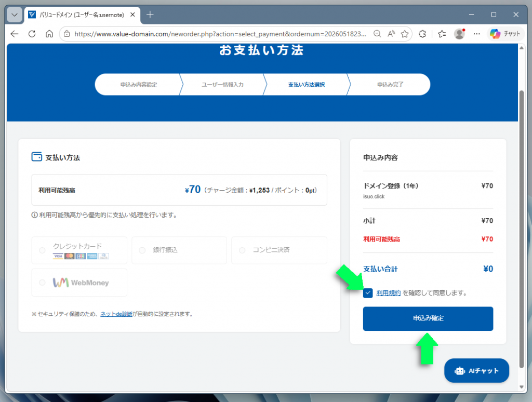Viewport: 532px width, 402px height.
Task: Click the お支払い方法 page heading
Action: click(x=261, y=50)
